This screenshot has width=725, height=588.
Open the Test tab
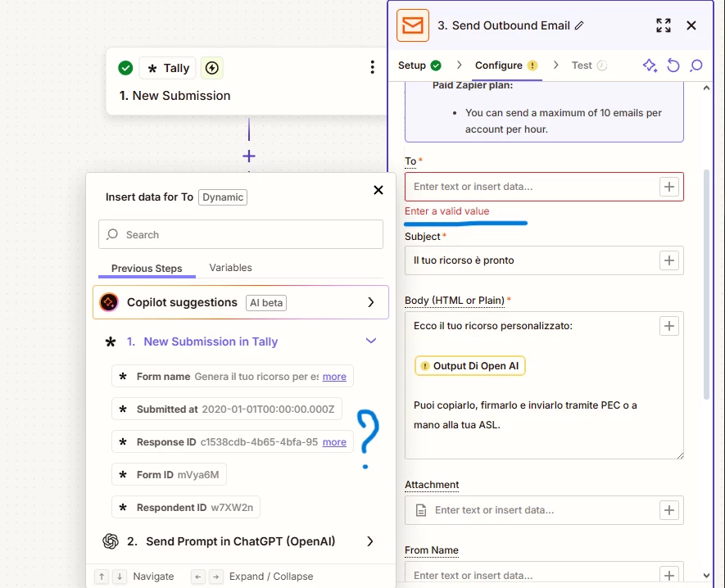tap(589, 66)
